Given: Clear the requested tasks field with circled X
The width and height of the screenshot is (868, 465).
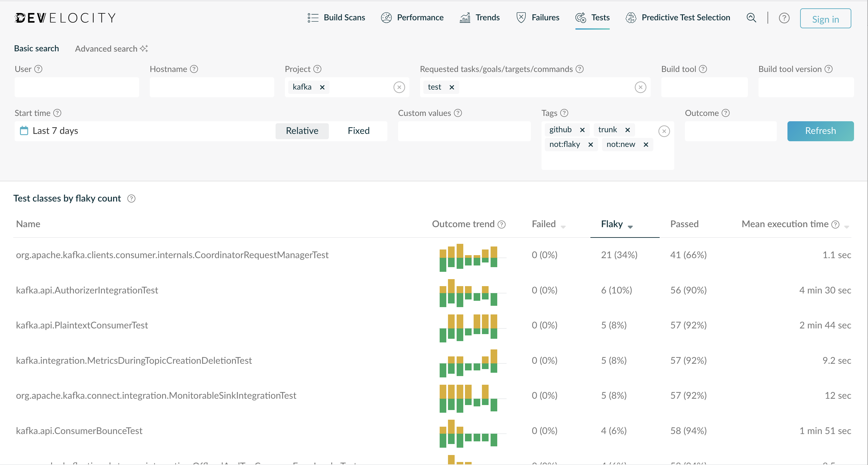Looking at the screenshot, I should [x=640, y=87].
